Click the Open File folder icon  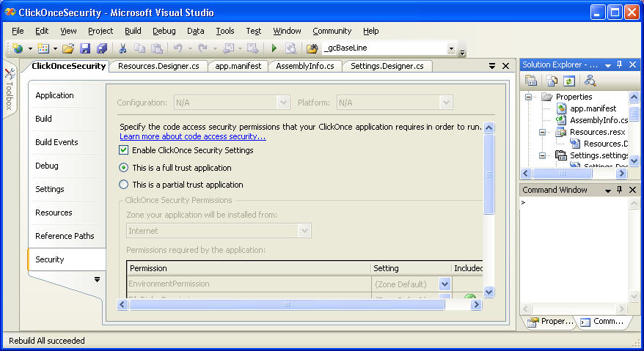coord(68,48)
